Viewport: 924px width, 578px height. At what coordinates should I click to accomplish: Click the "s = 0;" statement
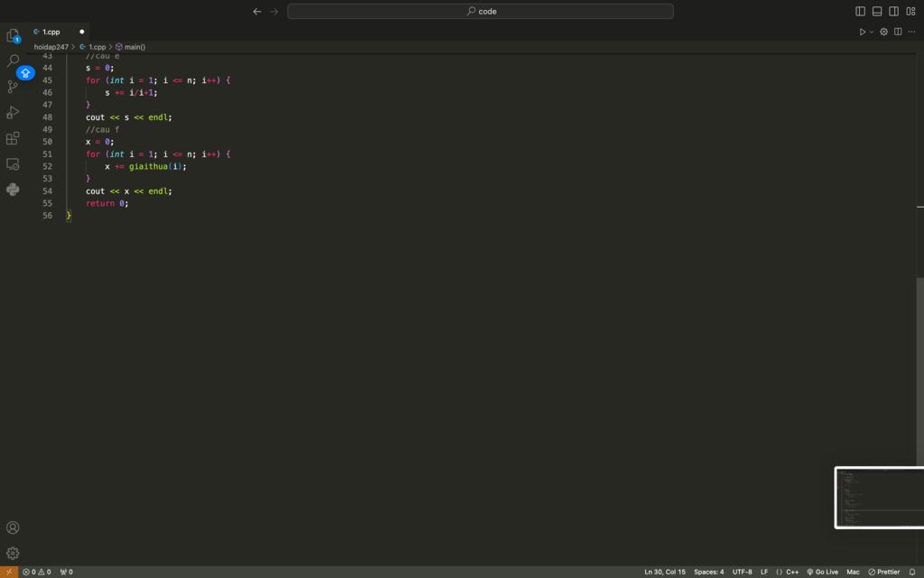pyautogui.click(x=99, y=68)
